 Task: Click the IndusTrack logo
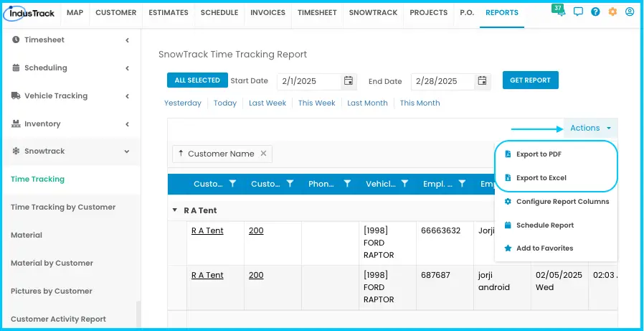click(x=29, y=13)
